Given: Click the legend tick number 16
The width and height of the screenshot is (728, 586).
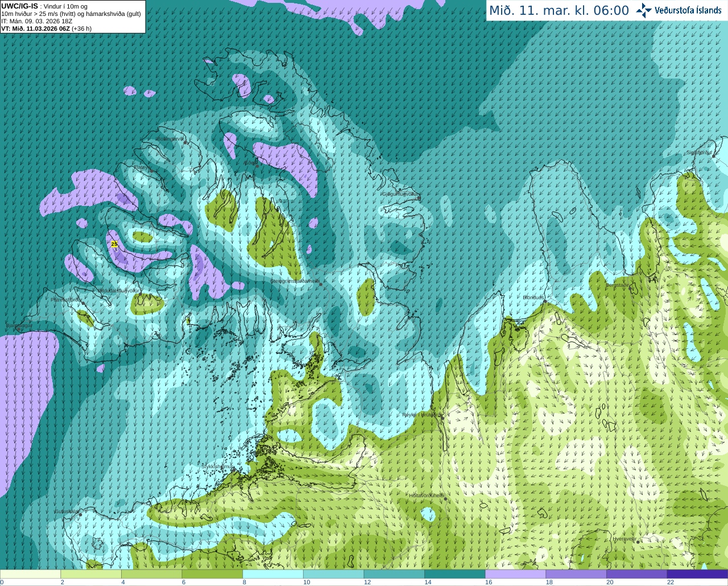Looking at the screenshot, I should 489,582.
